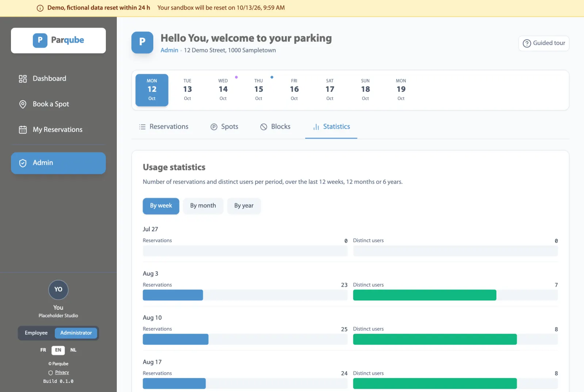This screenshot has width=584, height=392.
Task: Click the Statistics bar chart icon
Action: [x=316, y=127]
